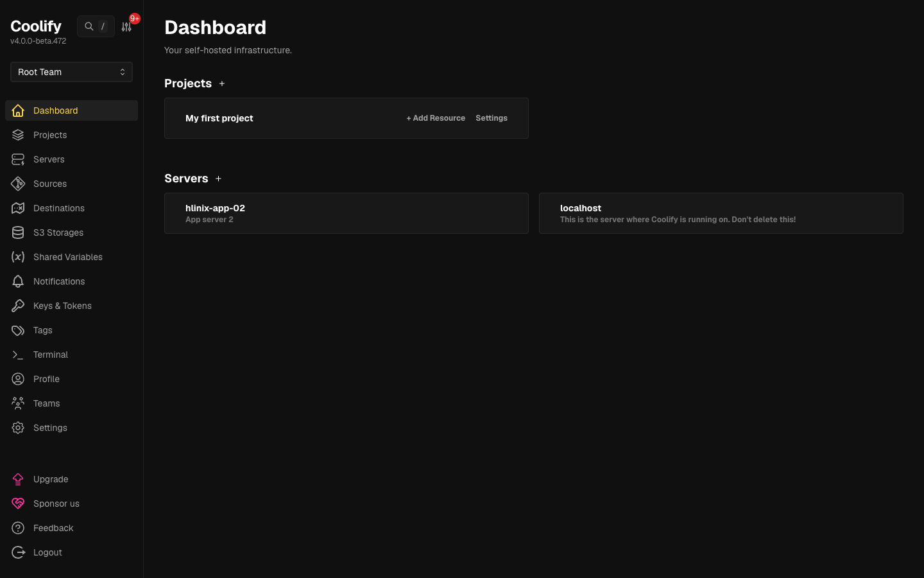
Task: Click the plus icon next to Projects heading
Action: pos(222,83)
